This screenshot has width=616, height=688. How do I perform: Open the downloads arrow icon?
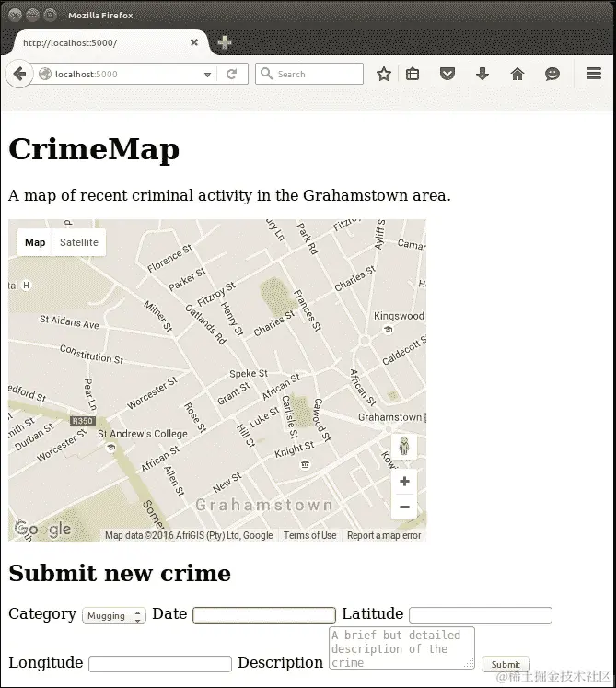482,74
